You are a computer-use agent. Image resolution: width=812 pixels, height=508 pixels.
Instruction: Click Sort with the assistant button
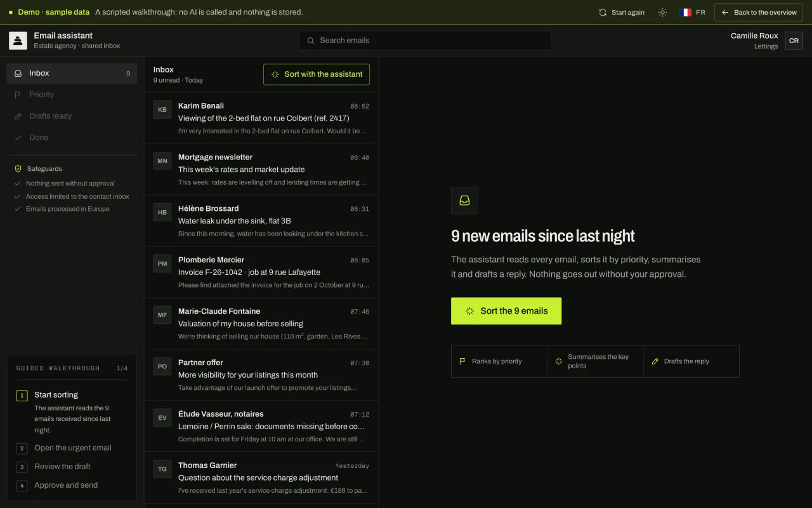click(317, 74)
